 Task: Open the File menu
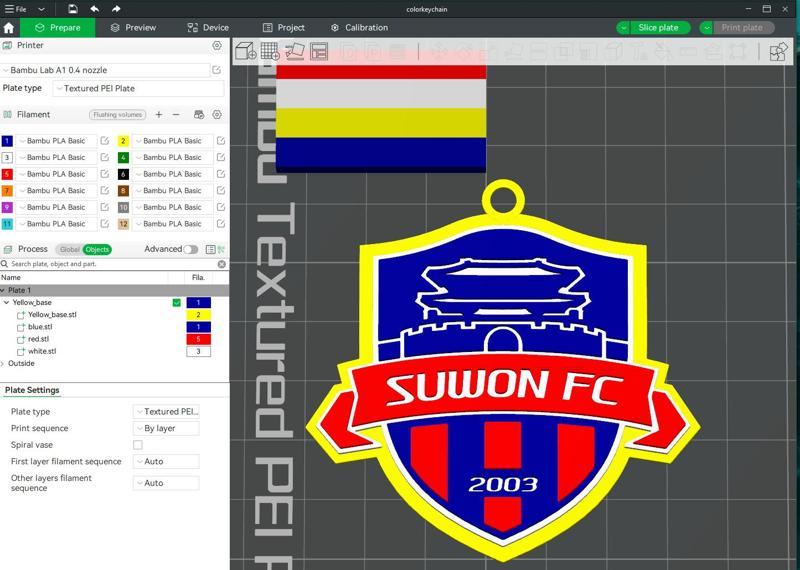point(16,9)
